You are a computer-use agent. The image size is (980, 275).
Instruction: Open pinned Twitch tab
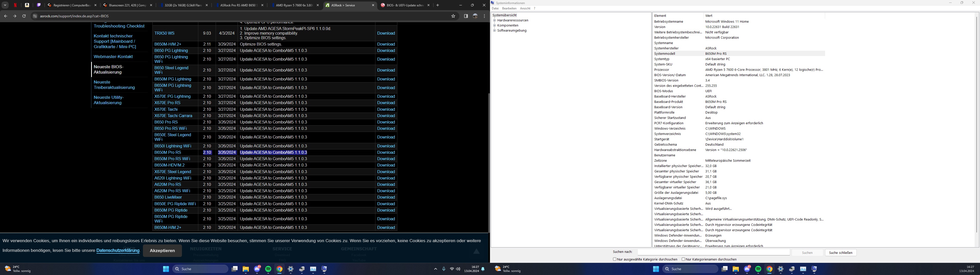coord(39,5)
